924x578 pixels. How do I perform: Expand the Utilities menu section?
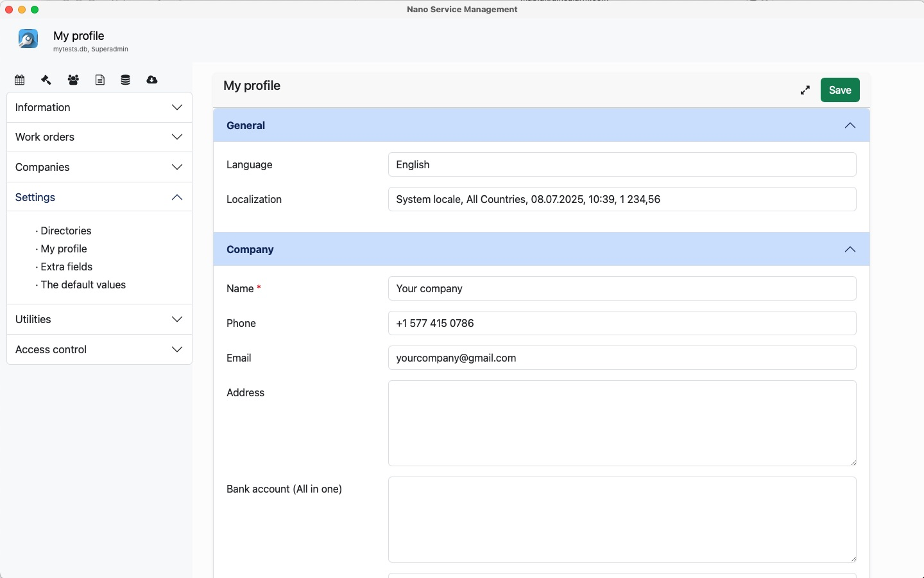coord(99,319)
